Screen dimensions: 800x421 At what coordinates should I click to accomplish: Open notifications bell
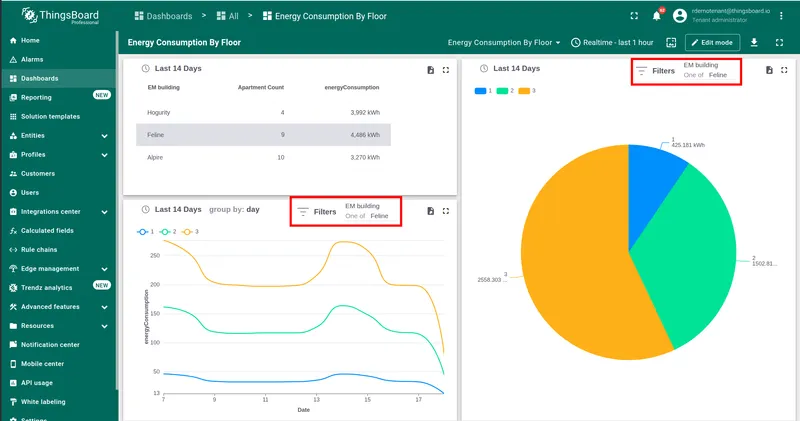coord(657,16)
